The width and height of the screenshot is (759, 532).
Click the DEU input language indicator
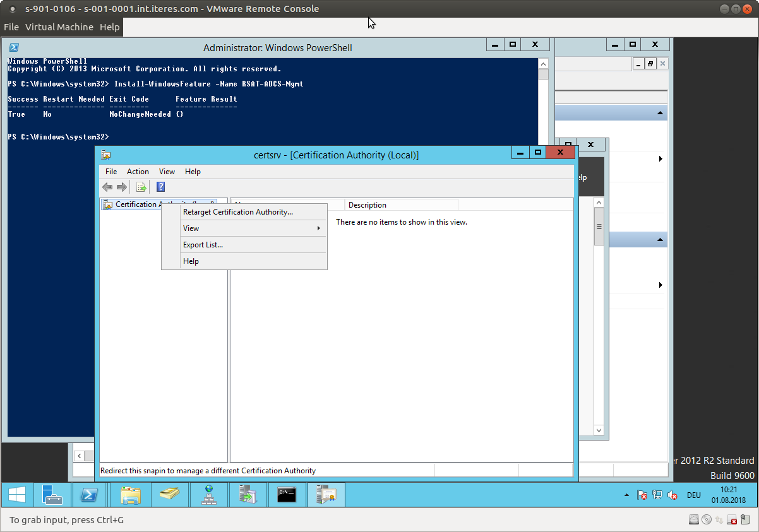coord(693,495)
